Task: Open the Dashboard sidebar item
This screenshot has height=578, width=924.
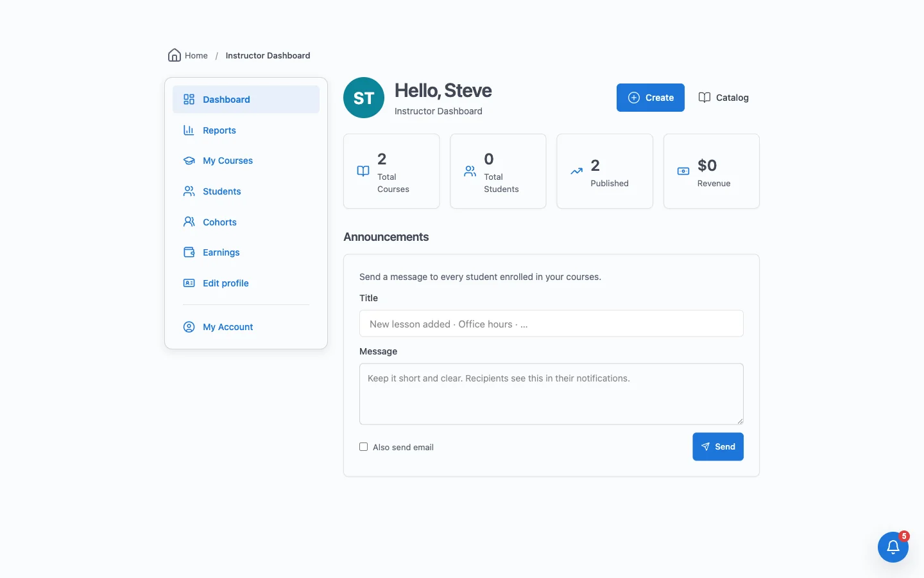Action: (246, 100)
